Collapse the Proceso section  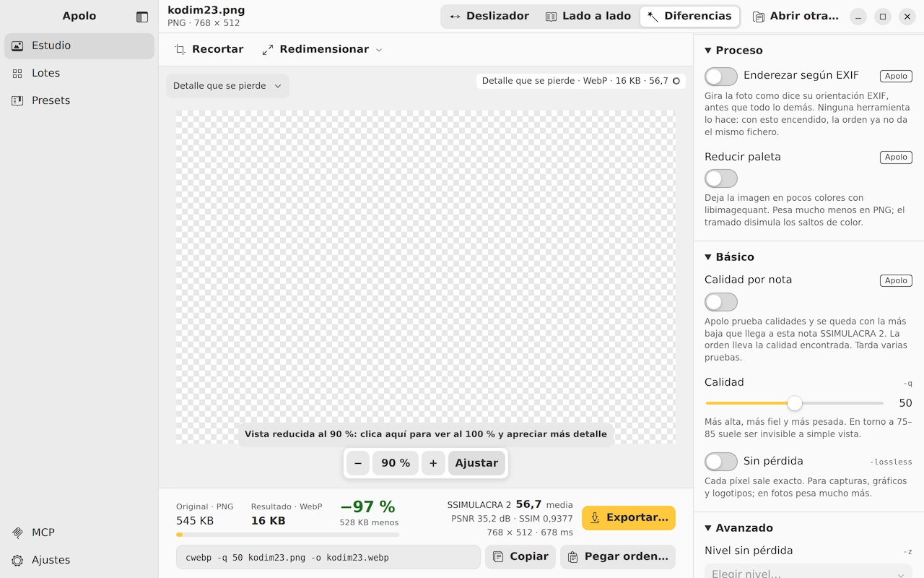(733, 51)
